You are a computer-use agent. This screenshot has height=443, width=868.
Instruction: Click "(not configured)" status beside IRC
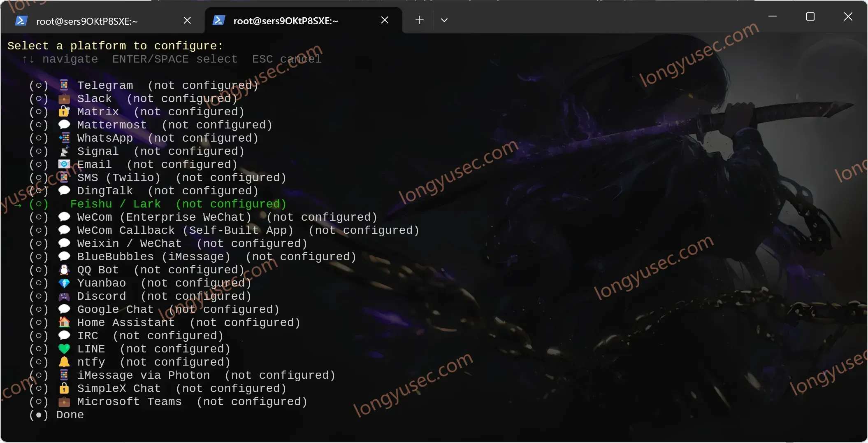(168, 336)
